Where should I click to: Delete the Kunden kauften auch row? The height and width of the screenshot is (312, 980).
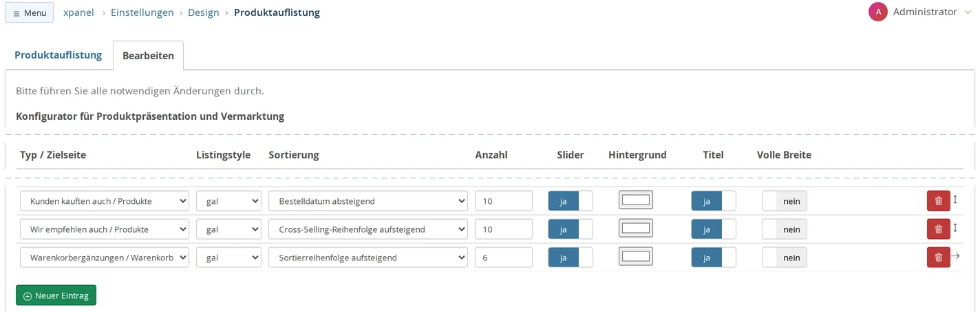[938, 201]
